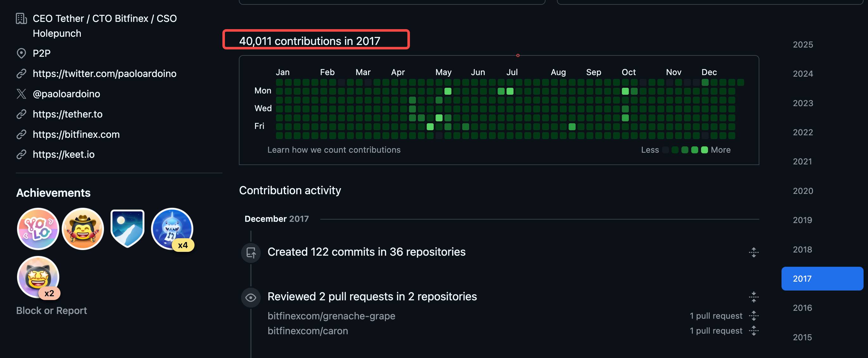
Task: Click the link chain icon beside keet.io
Action: (x=22, y=154)
